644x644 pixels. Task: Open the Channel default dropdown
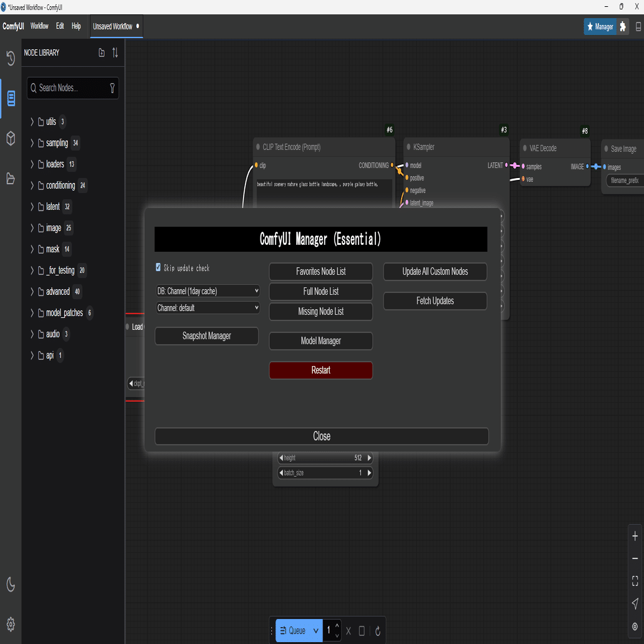[x=207, y=307]
